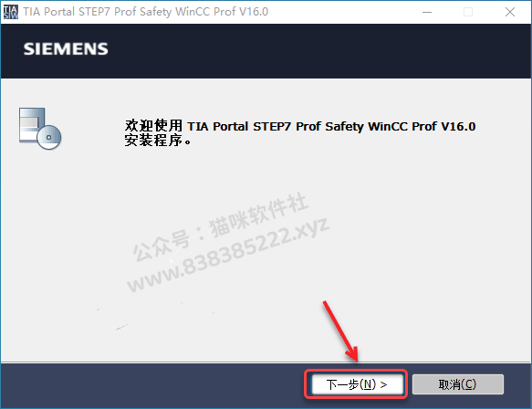Close the installer with the X icon

(509, 12)
